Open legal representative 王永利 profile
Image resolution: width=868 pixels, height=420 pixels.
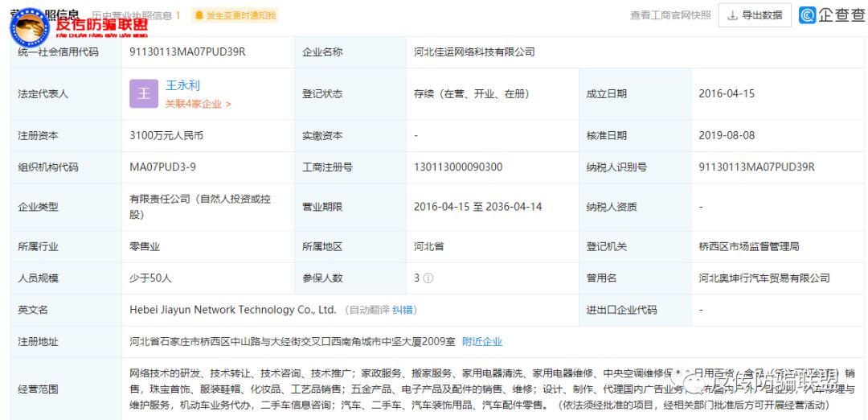182,84
